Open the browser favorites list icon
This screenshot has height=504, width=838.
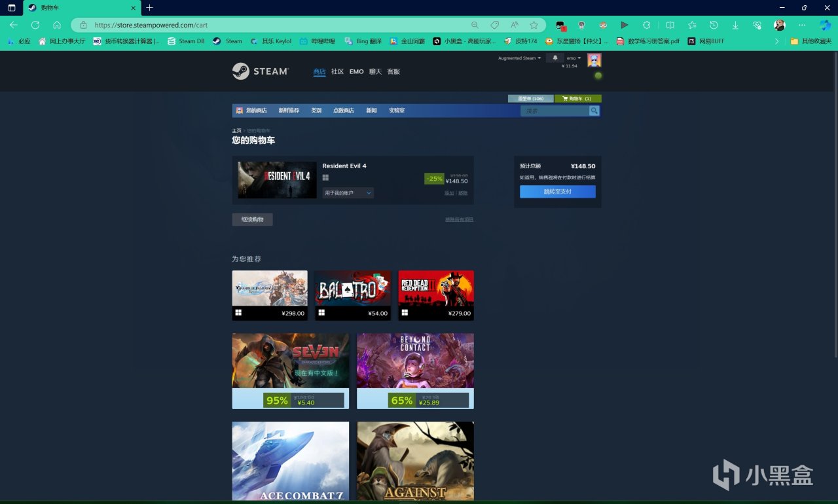(x=692, y=25)
